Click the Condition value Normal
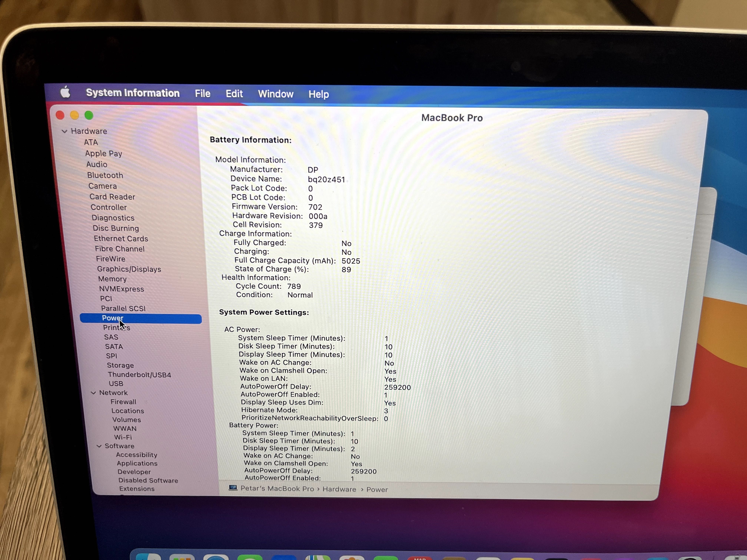This screenshot has width=747, height=560. tap(300, 295)
